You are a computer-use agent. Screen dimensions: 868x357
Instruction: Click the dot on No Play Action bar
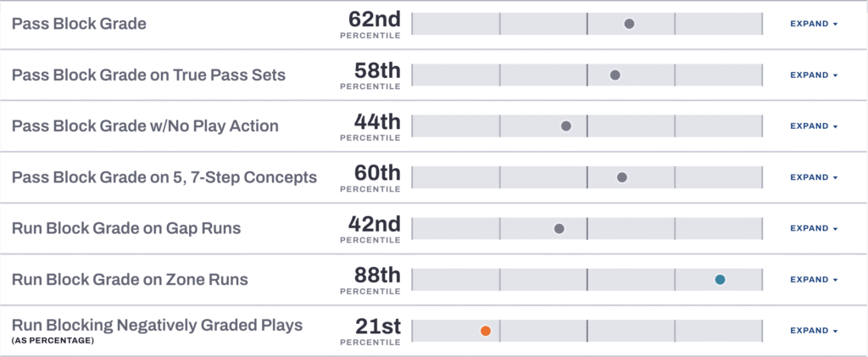coord(566,126)
